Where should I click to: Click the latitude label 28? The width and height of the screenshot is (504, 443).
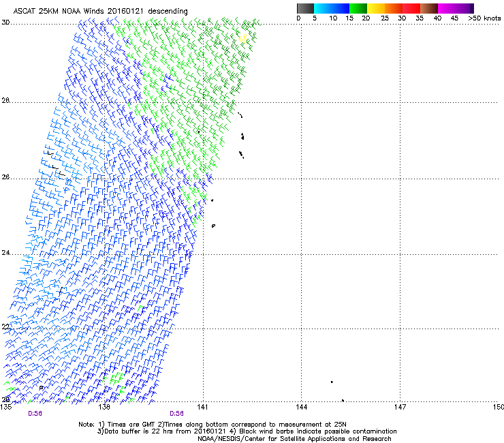click(5, 100)
